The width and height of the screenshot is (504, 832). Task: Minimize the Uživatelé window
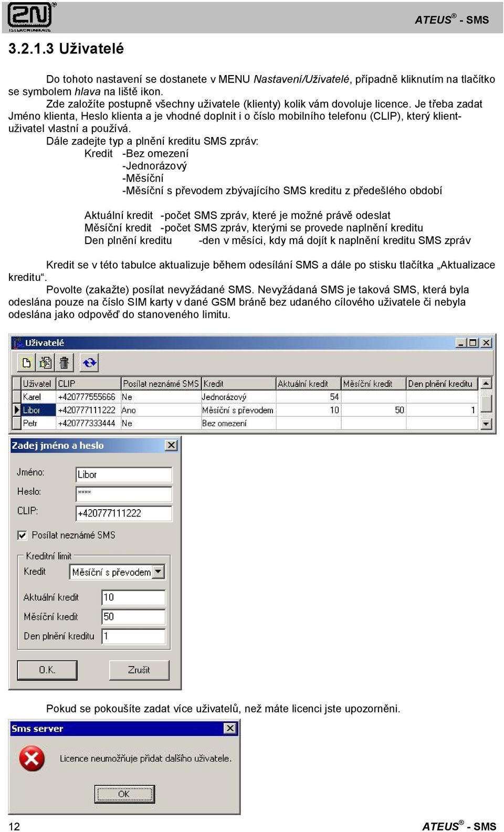tap(462, 343)
